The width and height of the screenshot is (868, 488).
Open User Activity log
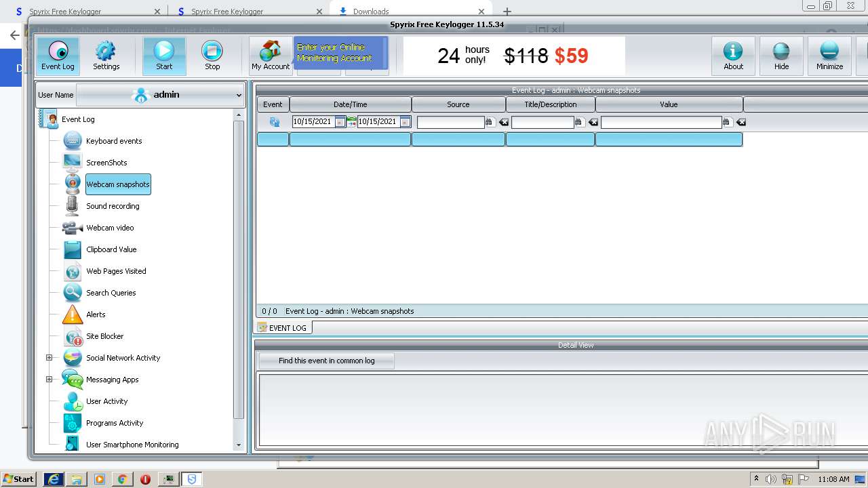[106, 401]
